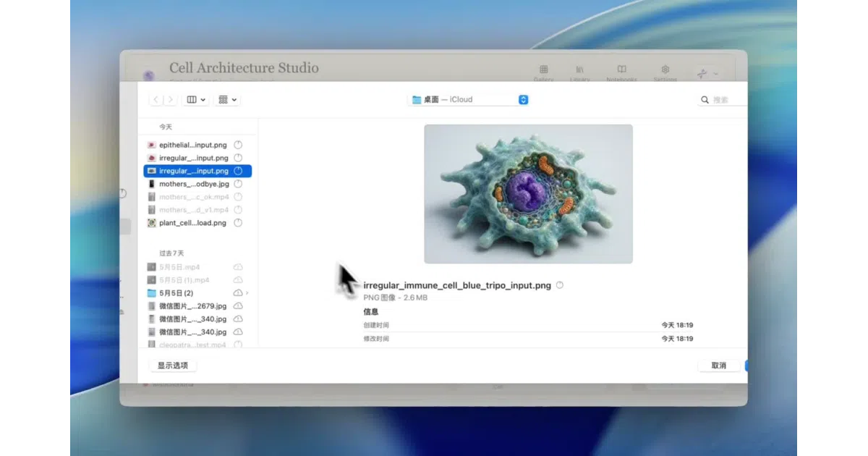868x456 pixels.
Task: Open Settings in Cell Architecture Studio window
Action: click(x=665, y=73)
